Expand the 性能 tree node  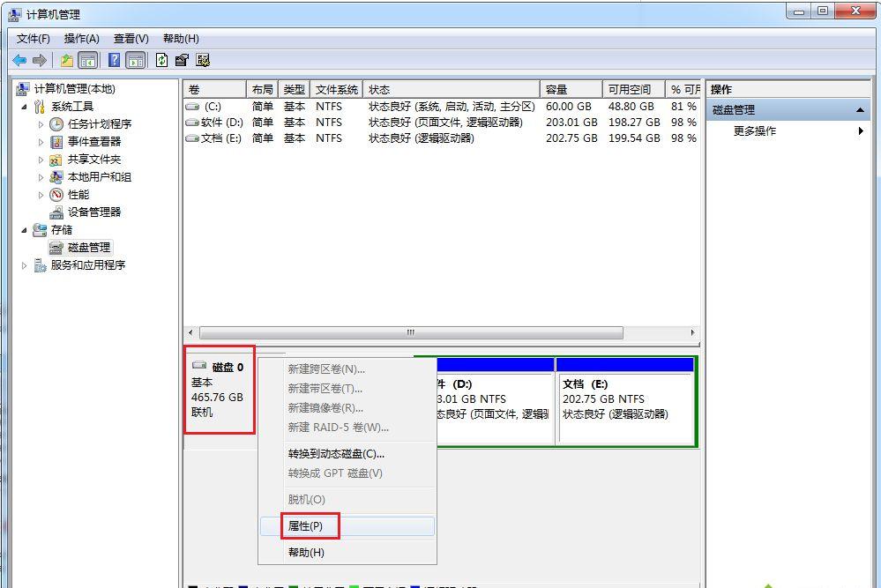click(x=41, y=195)
